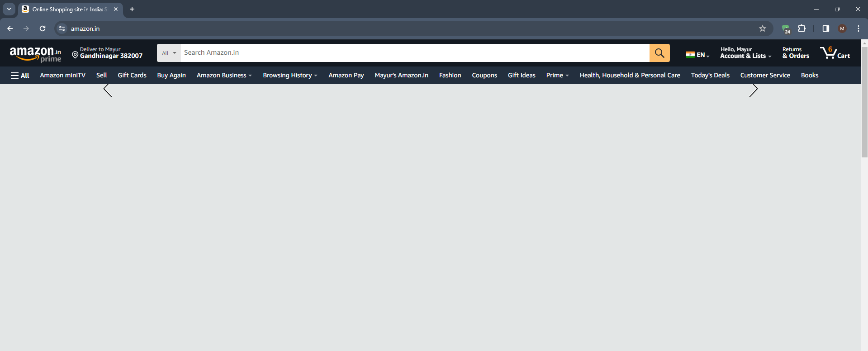
Task: Change delivery location Gandhinagar 382007
Action: [107, 53]
